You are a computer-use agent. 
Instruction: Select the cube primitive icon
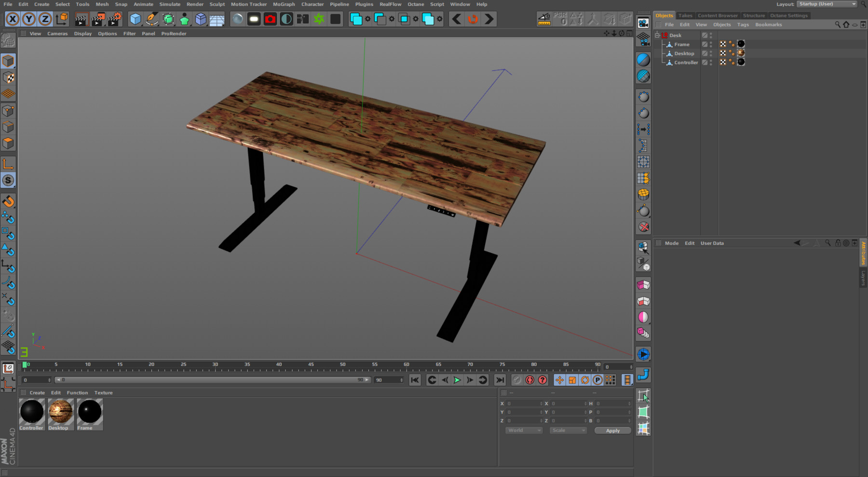click(x=136, y=19)
